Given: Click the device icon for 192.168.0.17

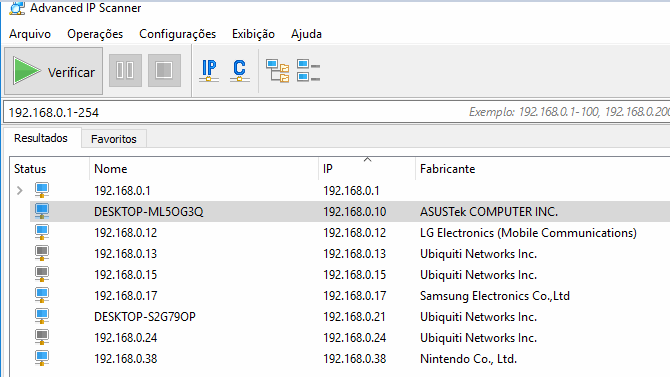Looking at the screenshot, I should 42,295.
